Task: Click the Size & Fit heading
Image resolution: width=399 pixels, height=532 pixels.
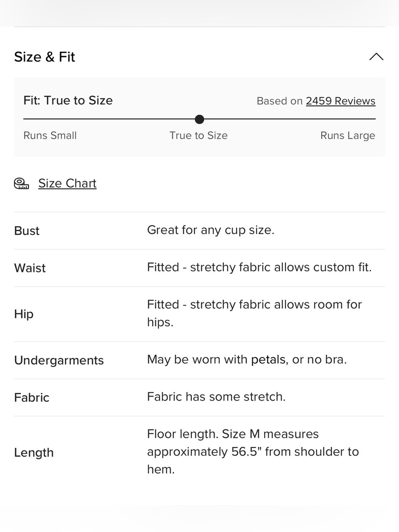Action: [45, 57]
